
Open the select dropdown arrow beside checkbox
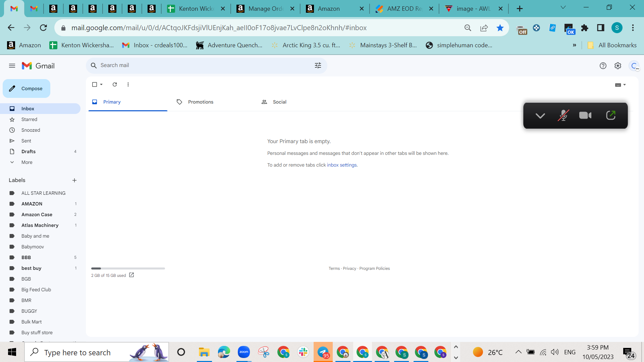pyautogui.click(x=101, y=84)
